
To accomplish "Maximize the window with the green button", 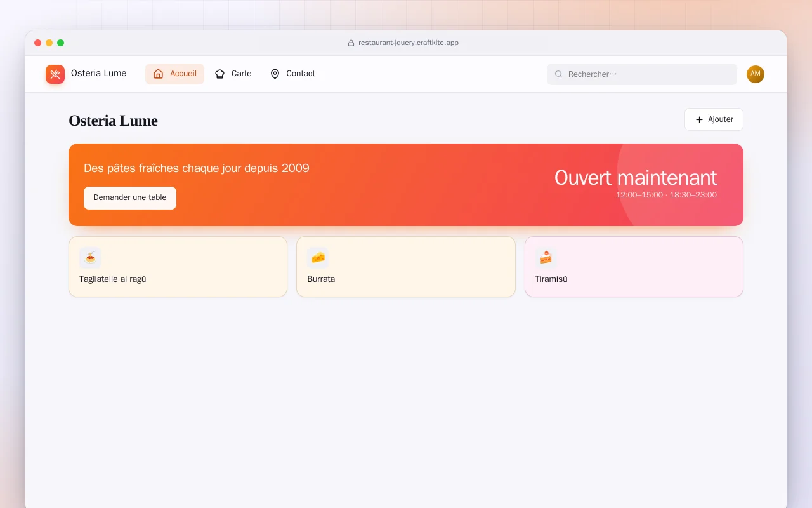I will coord(61,43).
